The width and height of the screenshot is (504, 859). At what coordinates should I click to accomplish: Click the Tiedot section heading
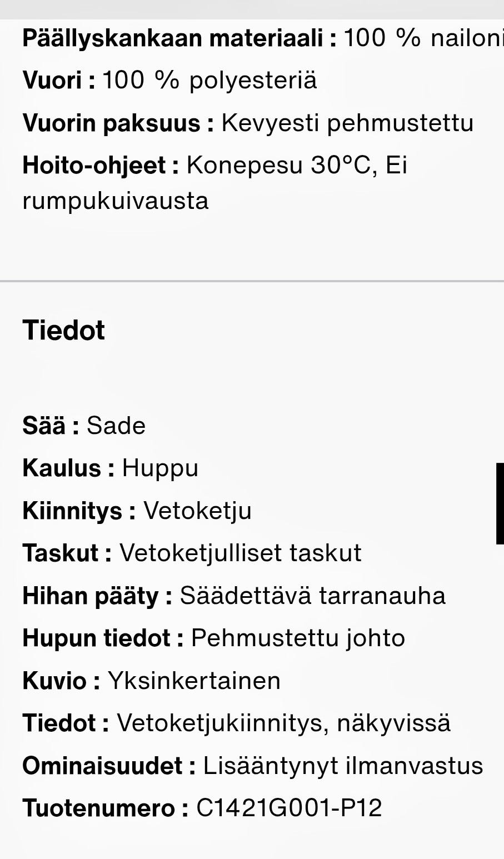(x=63, y=330)
